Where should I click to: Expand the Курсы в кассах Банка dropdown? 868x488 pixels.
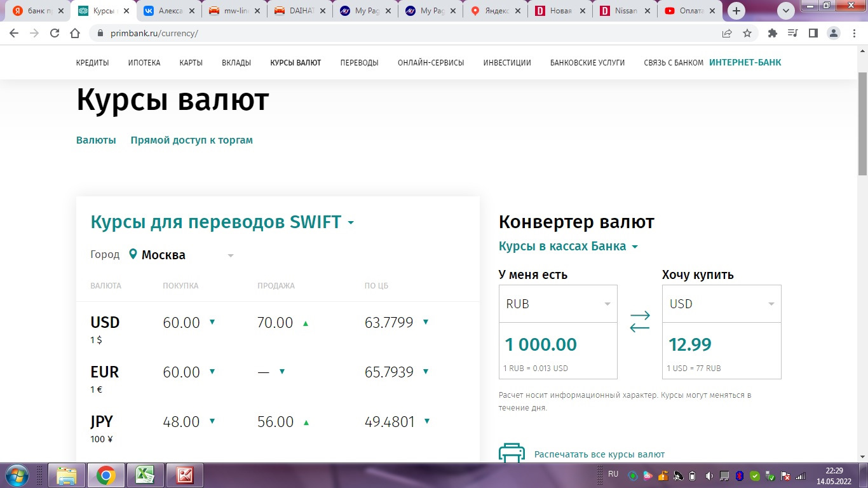coord(568,246)
